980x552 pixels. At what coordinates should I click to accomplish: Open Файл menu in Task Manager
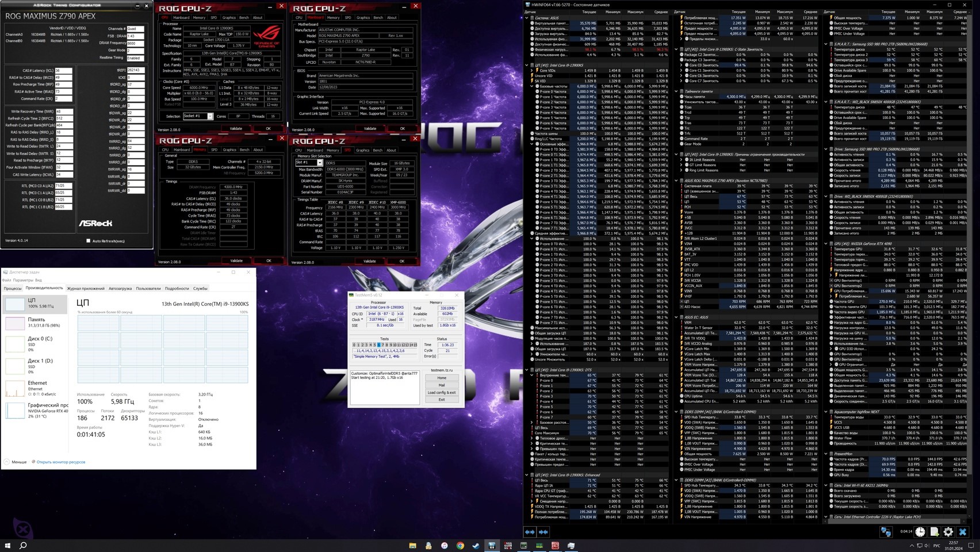pos(6,280)
